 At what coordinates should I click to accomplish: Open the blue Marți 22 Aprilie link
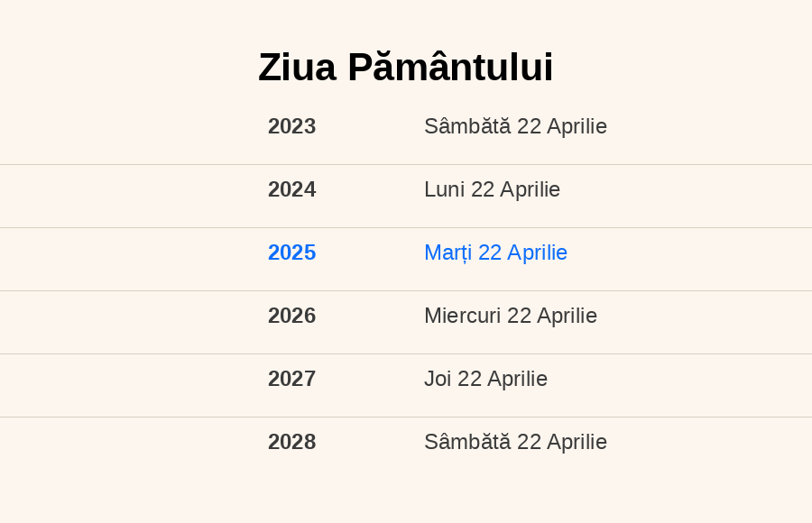point(495,253)
